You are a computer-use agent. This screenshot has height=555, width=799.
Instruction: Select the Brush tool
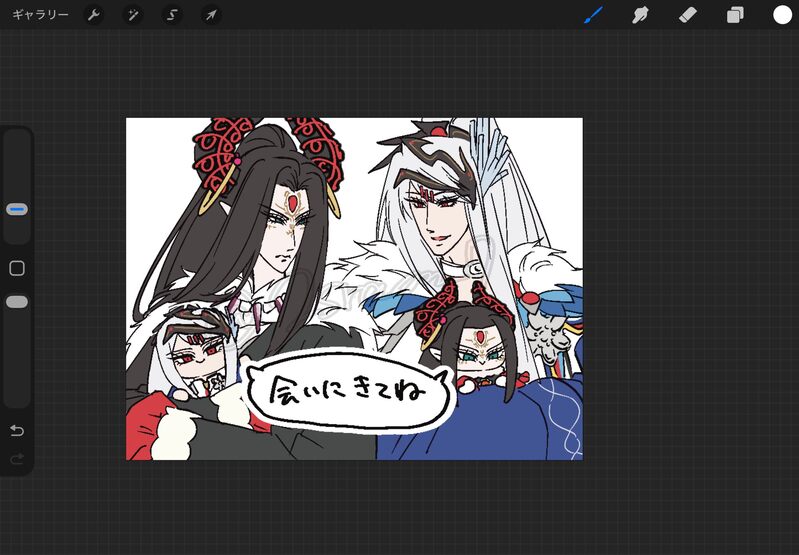[x=593, y=15]
